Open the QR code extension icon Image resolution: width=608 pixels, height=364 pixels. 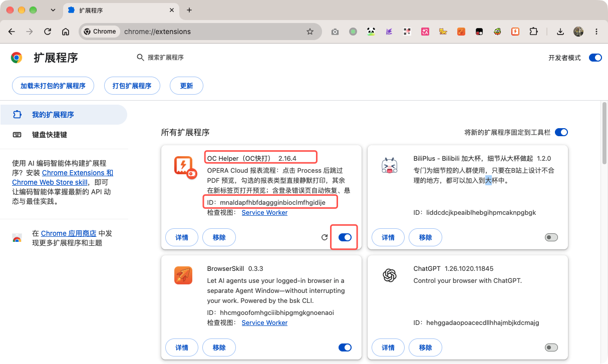coord(407,32)
